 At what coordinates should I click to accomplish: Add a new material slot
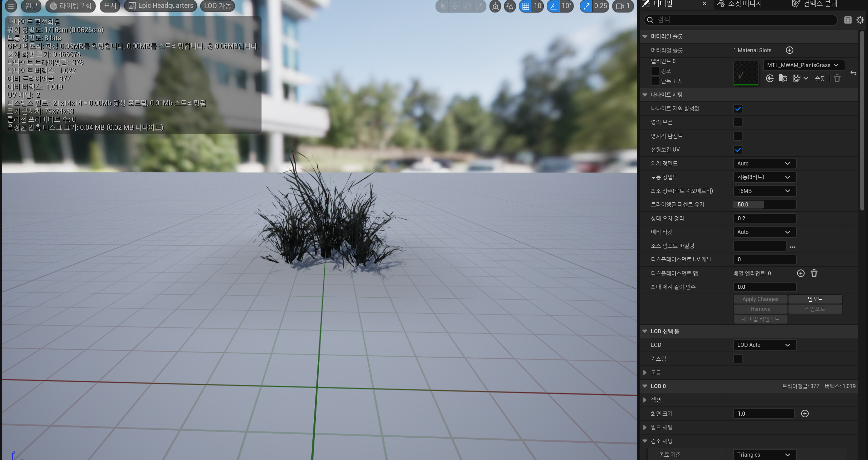(789, 50)
